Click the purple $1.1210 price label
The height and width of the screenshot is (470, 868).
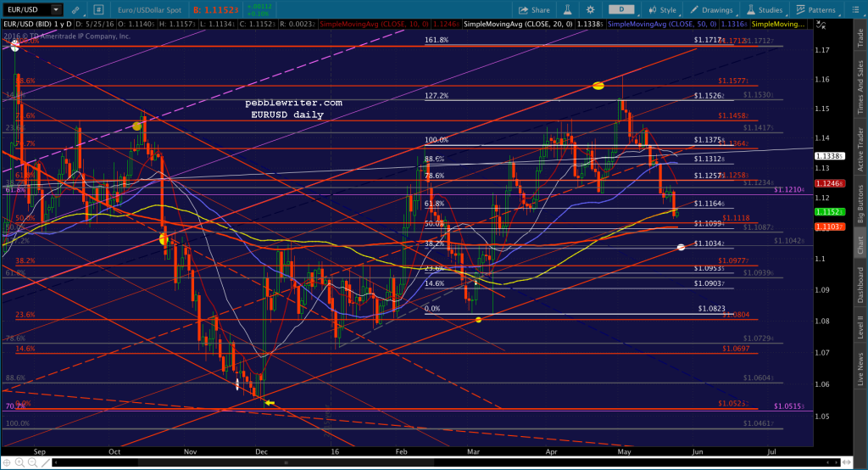(x=789, y=189)
